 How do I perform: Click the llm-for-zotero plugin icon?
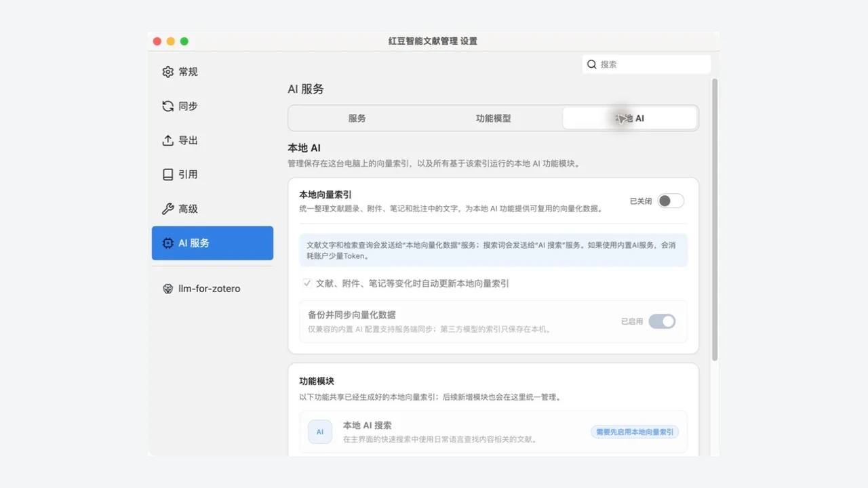(x=168, y=289)
